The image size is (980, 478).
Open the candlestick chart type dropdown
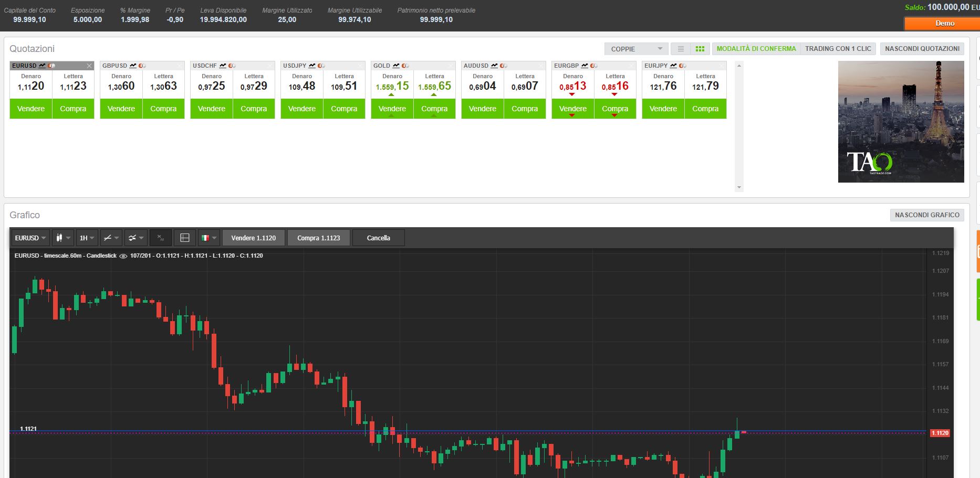pos(63,238)
